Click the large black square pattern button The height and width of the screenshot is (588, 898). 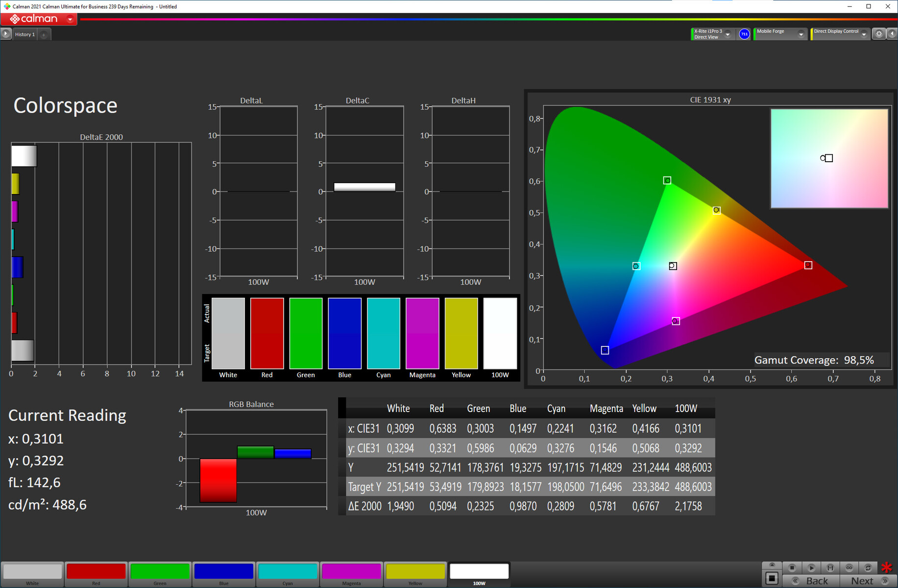click(x=772, y=578)
